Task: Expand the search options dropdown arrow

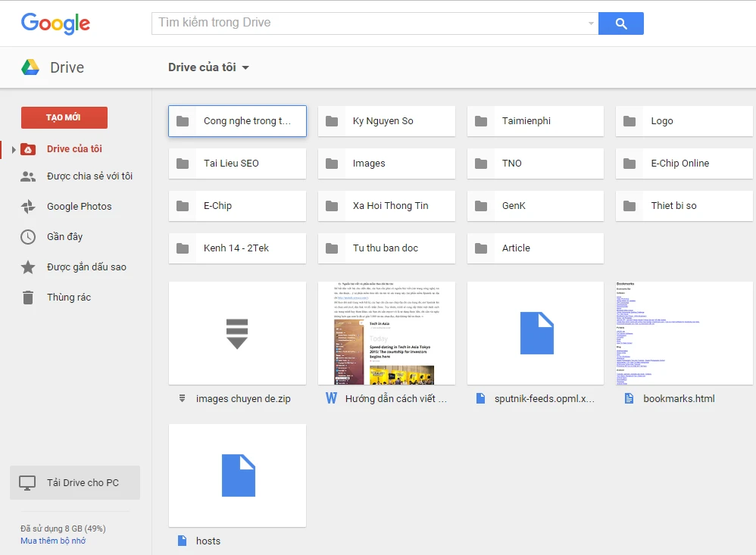Action: 591,23
